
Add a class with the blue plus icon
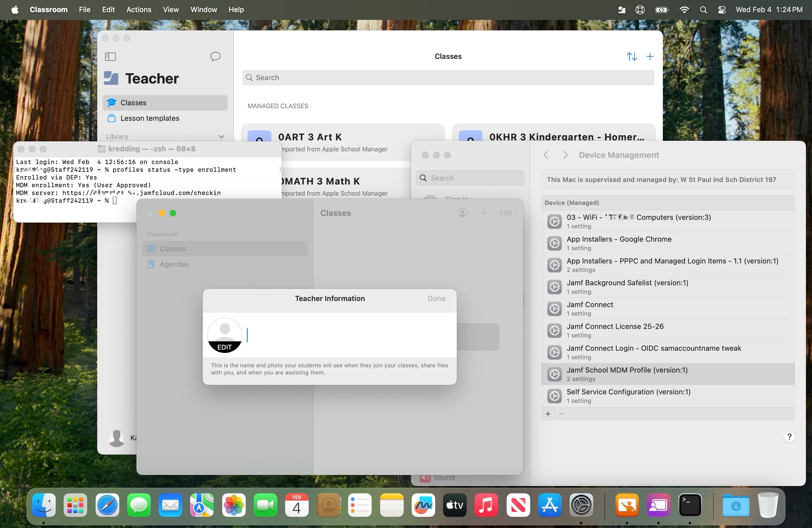click(x=650, y=56)
